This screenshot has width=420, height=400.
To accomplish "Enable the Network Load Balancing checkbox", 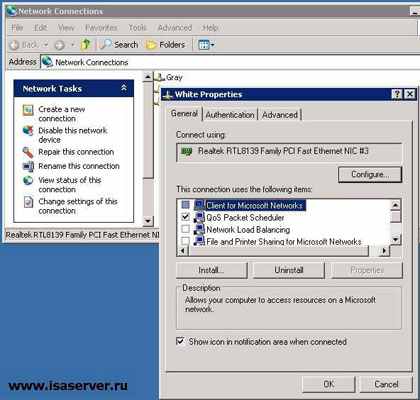I will point(186,229).
